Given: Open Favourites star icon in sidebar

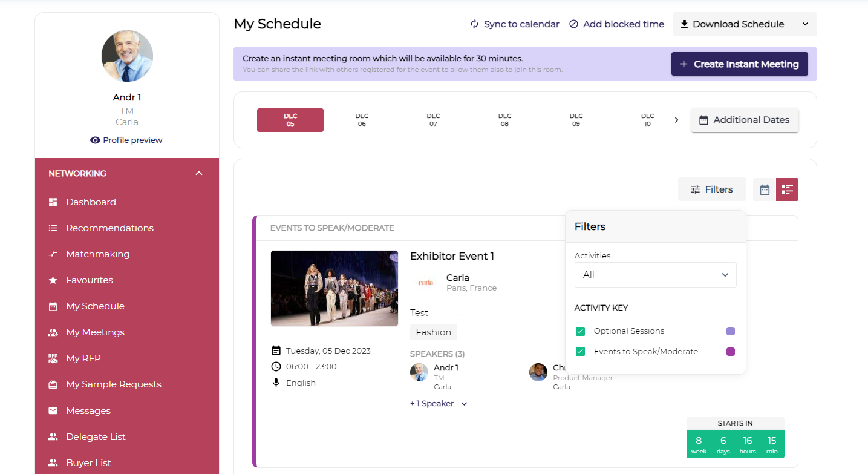Looking at the screenshot, I should click(x=53, y=280).
